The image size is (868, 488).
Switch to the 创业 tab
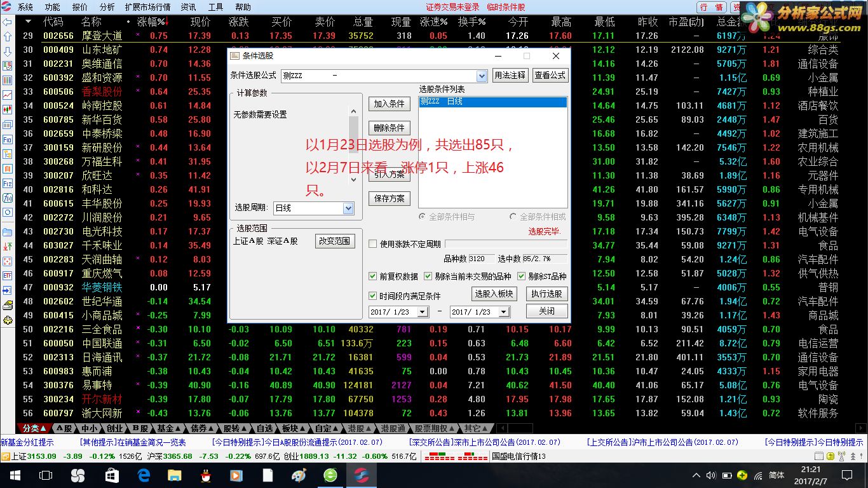pyautogui.click(x=114, y=428)
